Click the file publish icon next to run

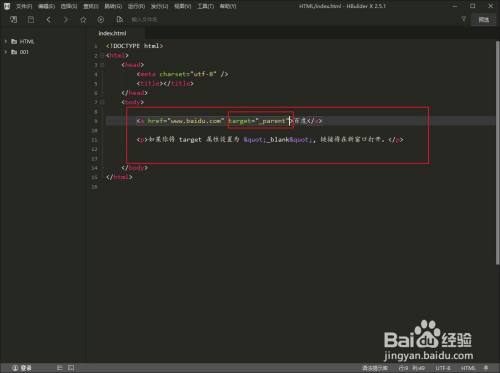coord(119,20)
